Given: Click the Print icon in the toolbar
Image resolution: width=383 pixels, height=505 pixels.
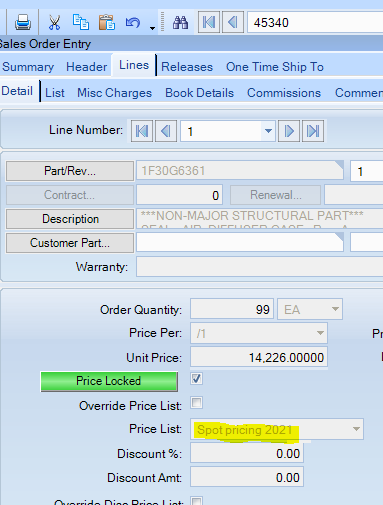Looking at the screenshot, I should point(23,22).
